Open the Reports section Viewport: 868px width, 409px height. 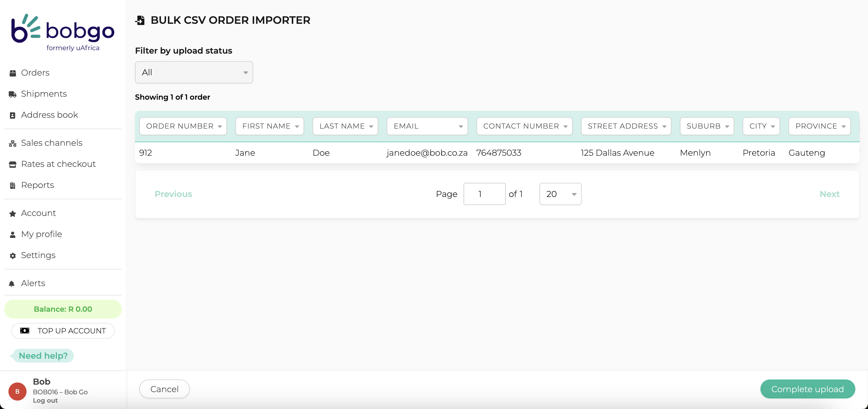[x=37, y=185]
